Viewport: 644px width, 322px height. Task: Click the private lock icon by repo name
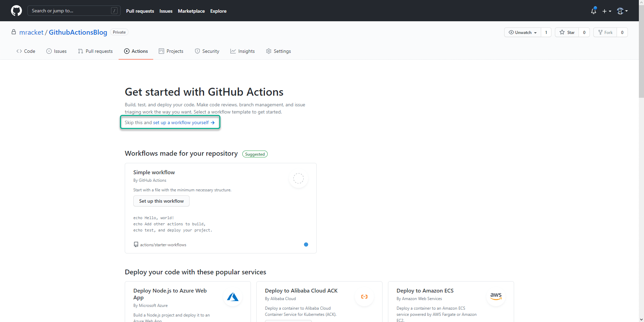tap(14, 32)
